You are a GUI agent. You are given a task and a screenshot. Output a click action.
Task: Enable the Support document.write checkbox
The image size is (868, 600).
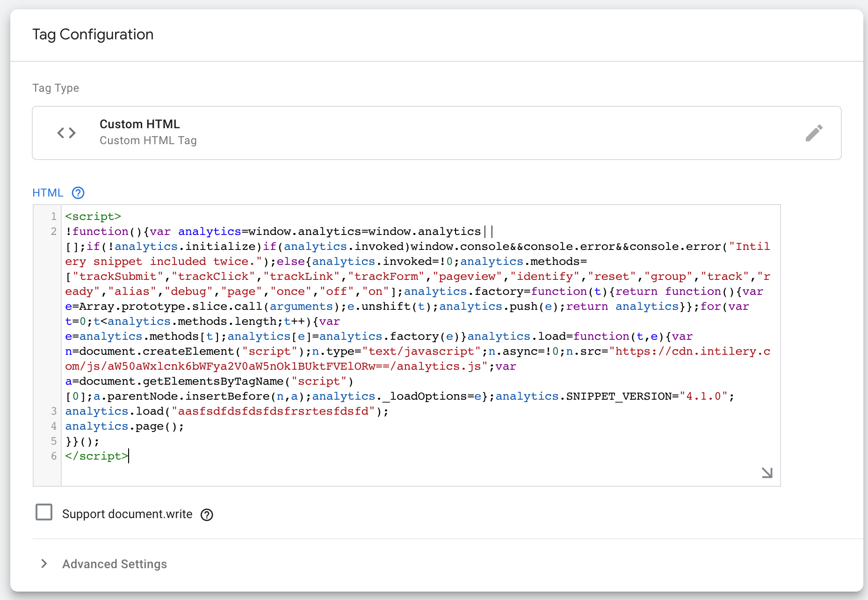(44, 512)
